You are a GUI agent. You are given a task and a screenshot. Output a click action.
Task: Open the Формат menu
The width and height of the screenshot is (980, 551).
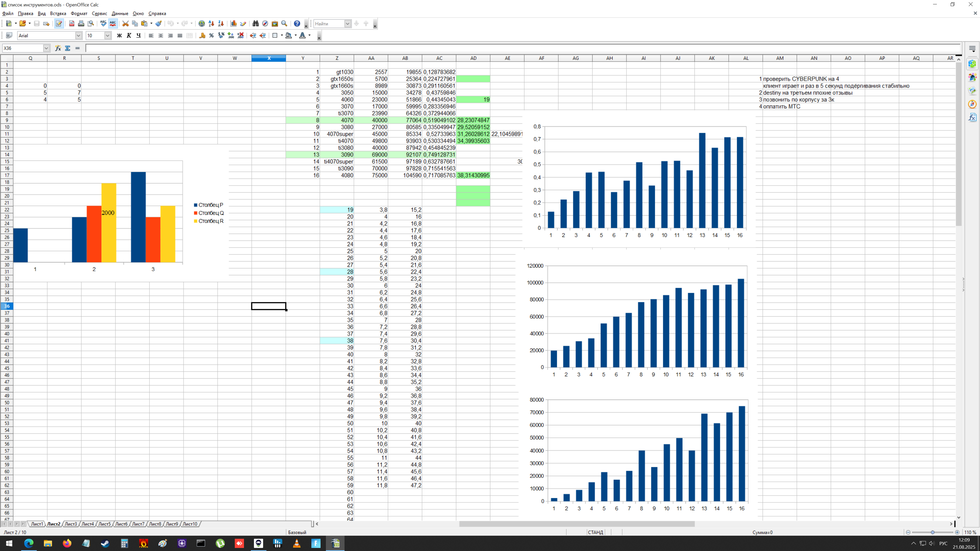[x=79, y=13]
